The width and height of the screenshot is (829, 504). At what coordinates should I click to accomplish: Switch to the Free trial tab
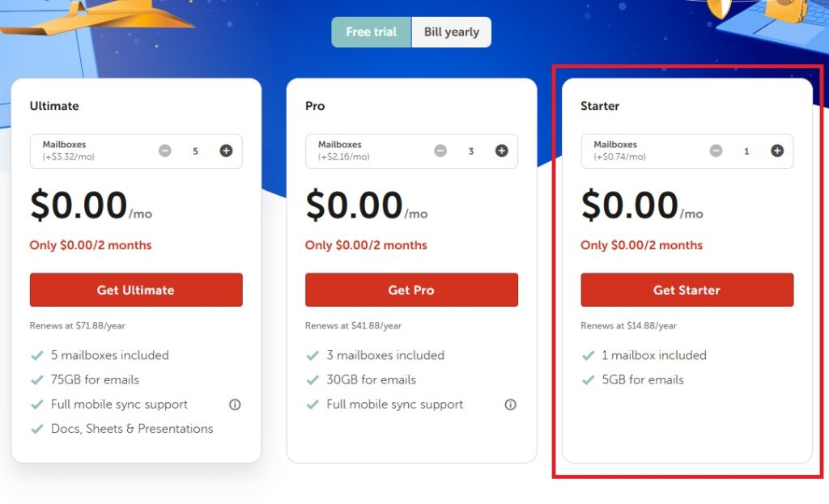coord(371,32)
